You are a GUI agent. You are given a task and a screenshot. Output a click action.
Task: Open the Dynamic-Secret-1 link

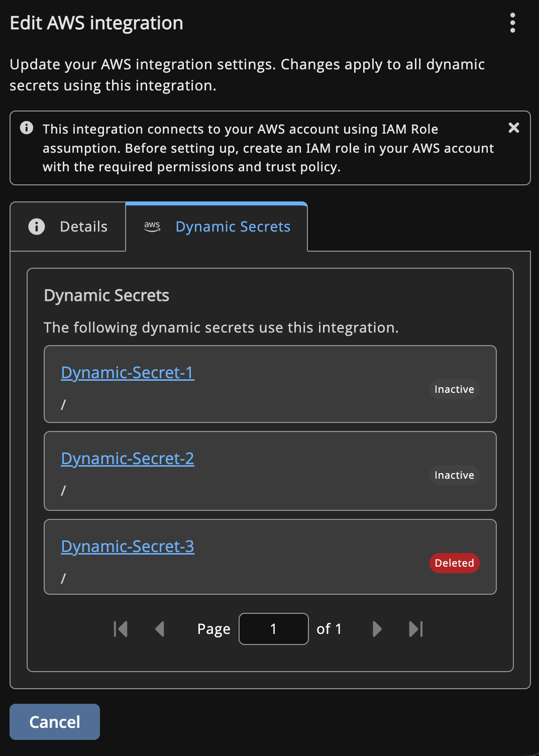pos(128,373)
